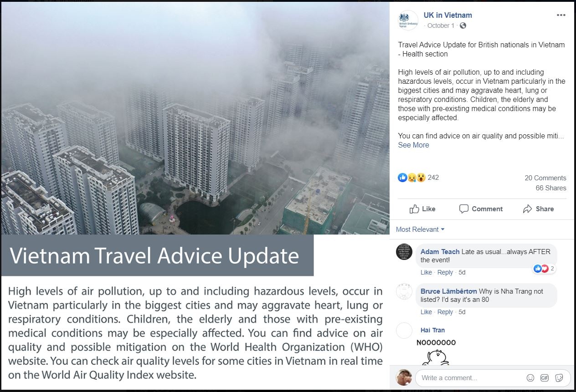This screenshot has width=576, height=392.
Task: Expand post text with See More
Action: (413, 145)
